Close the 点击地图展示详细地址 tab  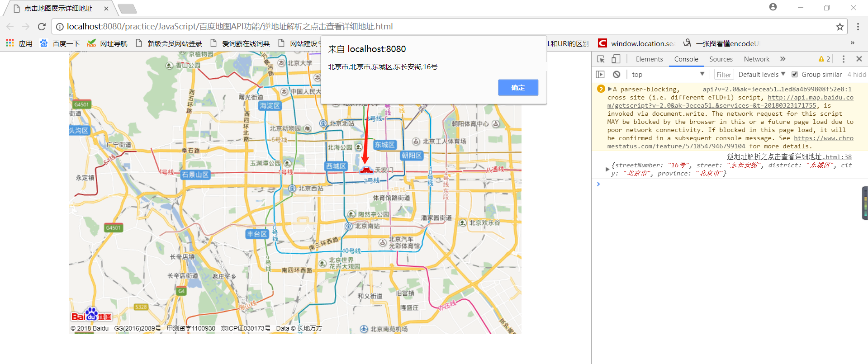106,8
